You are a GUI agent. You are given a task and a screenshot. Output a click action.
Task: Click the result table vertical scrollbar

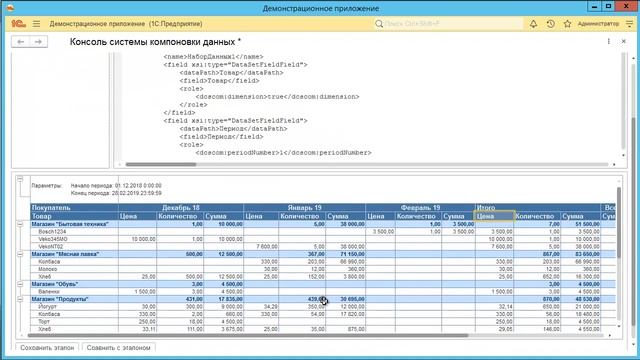pyautogui.click(x=618, y=222)
